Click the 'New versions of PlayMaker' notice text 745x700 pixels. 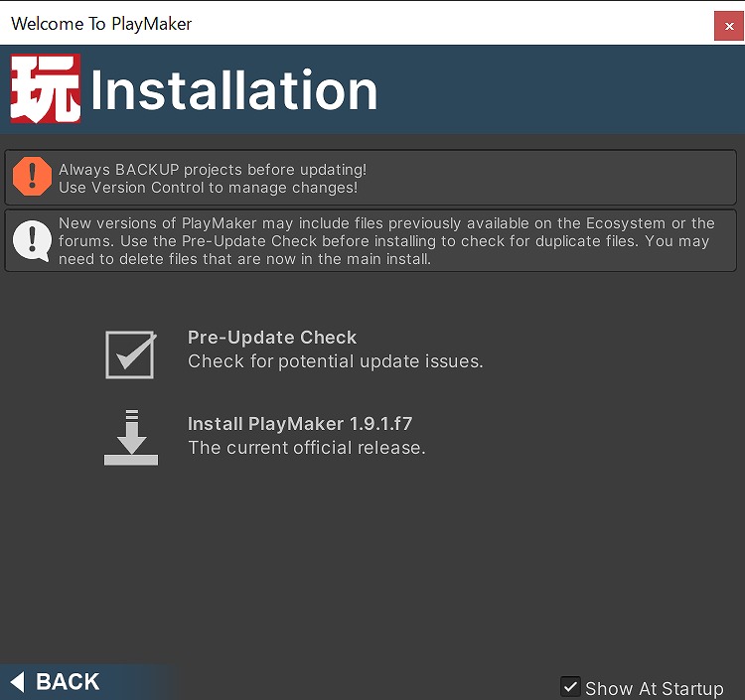[386, 241]
